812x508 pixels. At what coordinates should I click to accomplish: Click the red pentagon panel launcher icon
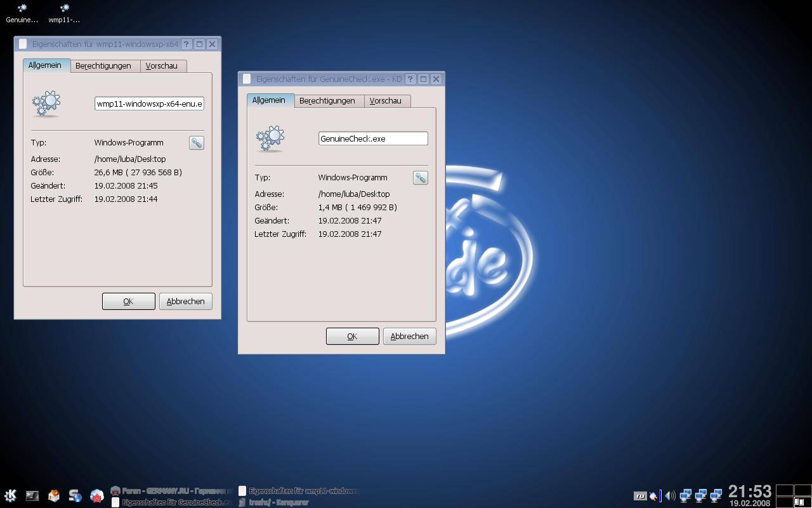coord(96,496)
